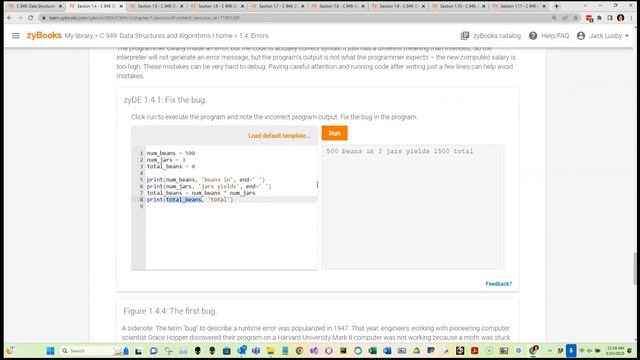
Task: Click the 'Figure 1.4.4: The first bug.' heading
Action: tap(170, 311)
